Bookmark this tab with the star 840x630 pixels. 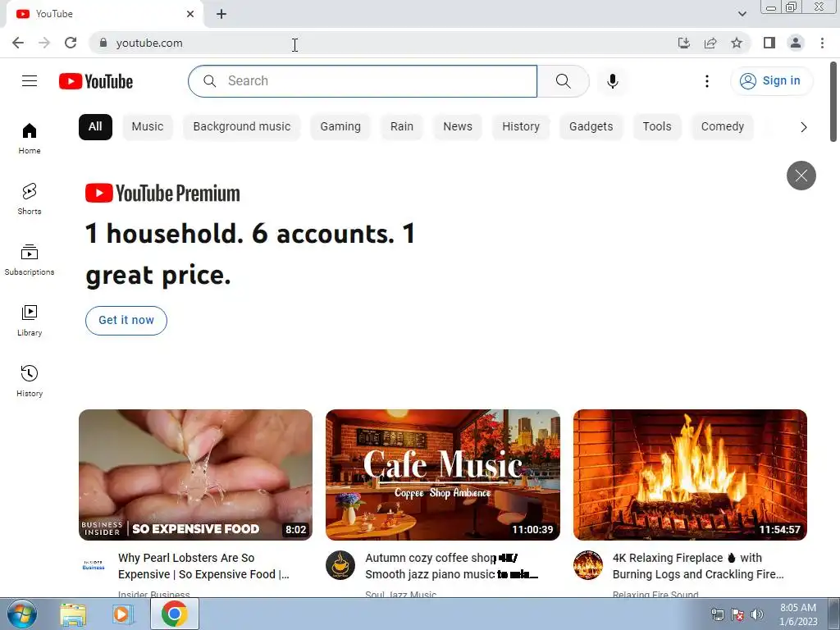[x=737, y=43]
